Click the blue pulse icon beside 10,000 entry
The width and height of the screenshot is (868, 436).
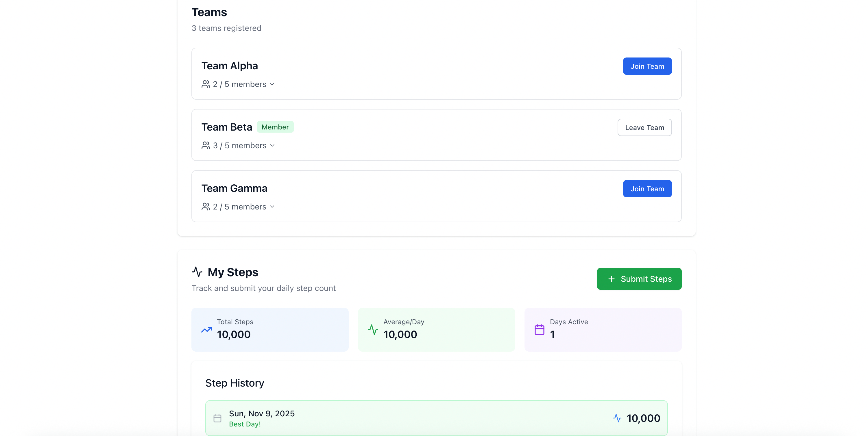tap(617, 418)
